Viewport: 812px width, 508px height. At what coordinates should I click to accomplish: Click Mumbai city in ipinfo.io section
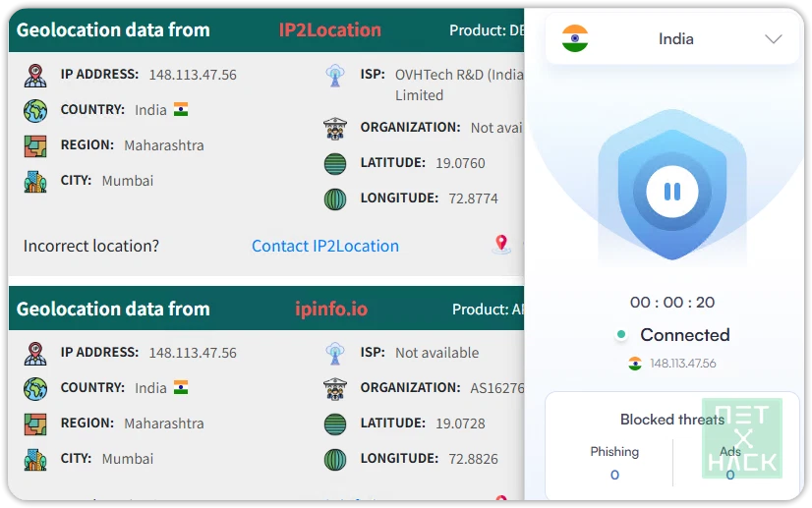(128, 459)
